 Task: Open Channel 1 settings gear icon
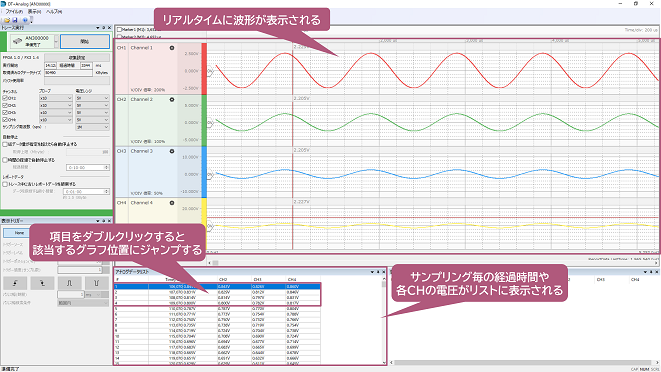click(172, 48)
